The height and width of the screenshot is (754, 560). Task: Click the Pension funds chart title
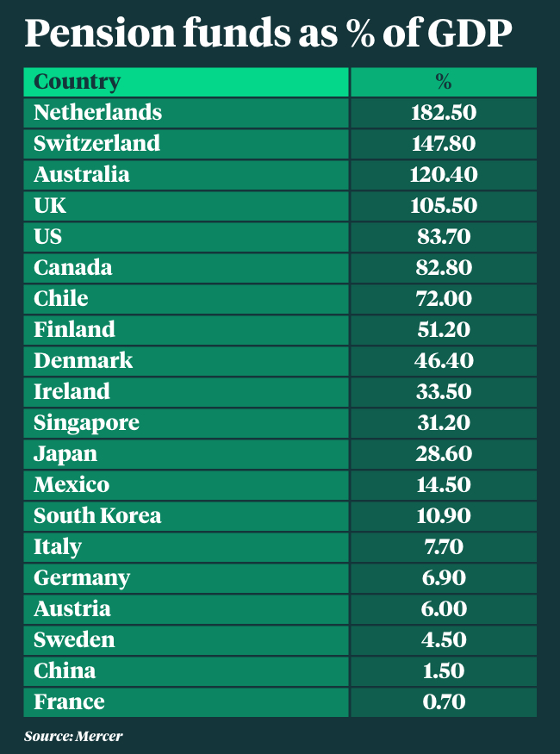[268, 33]
